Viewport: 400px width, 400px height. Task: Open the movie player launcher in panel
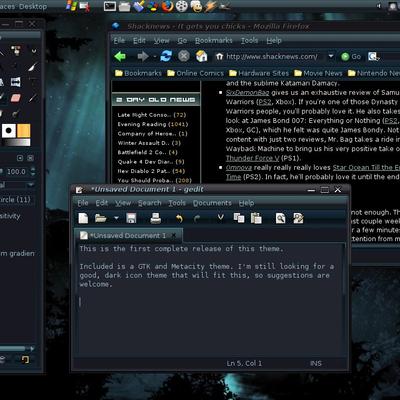[182, 6]
